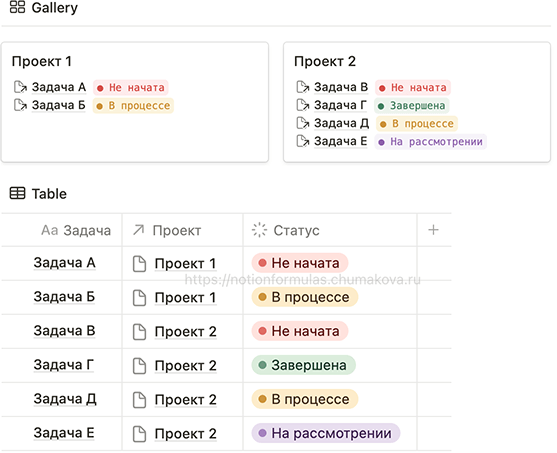
Task: Open the Table view tab
Action: coord(38,194)
